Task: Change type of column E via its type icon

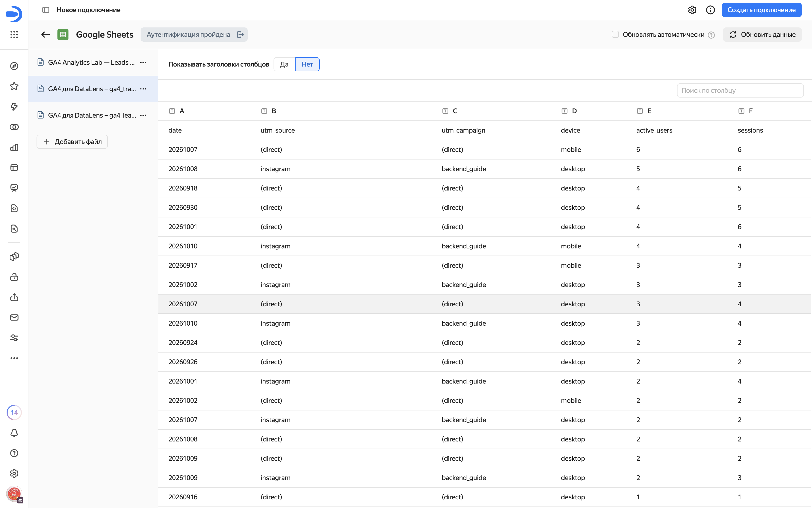Action: click(639, 111)
